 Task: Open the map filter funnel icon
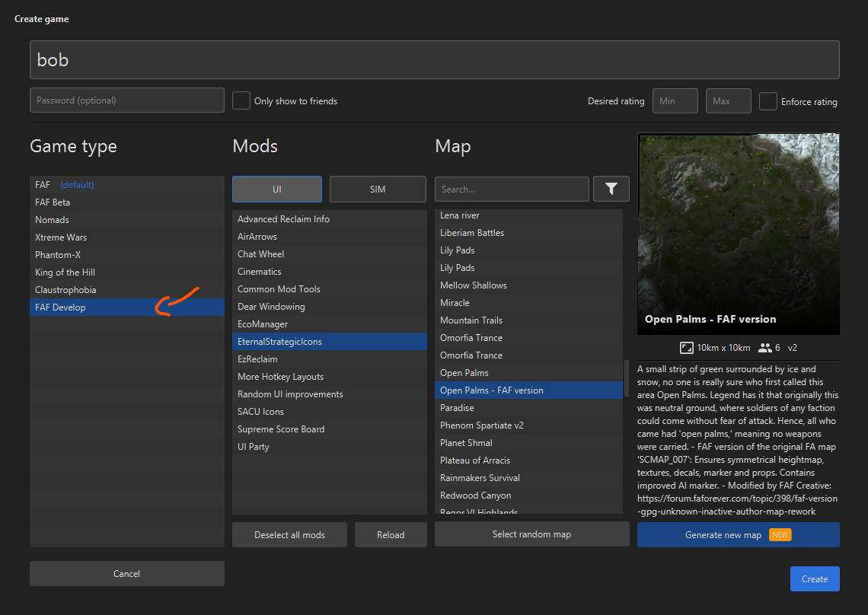point(611,189)
